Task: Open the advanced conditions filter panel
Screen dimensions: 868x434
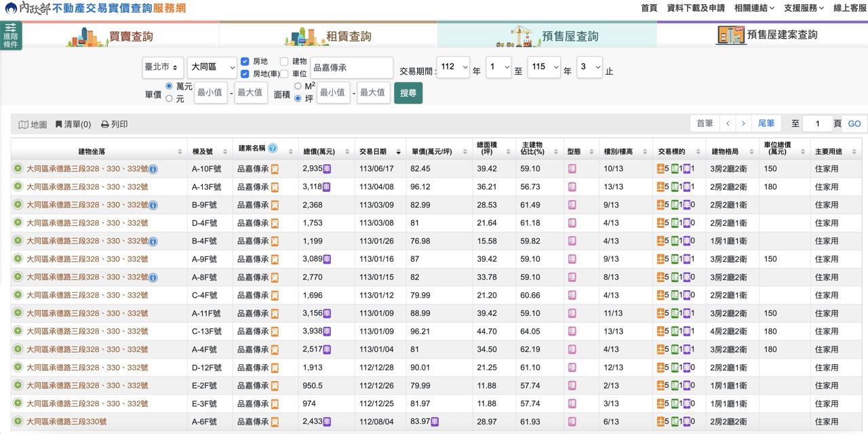Action: [x=11, y=35]
